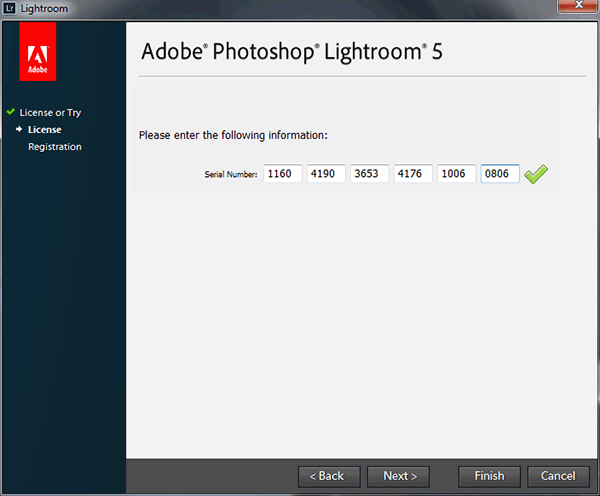Click the Lightroom Lr title bar icon
Screen dimensions: 600x496
pos(10,8)
